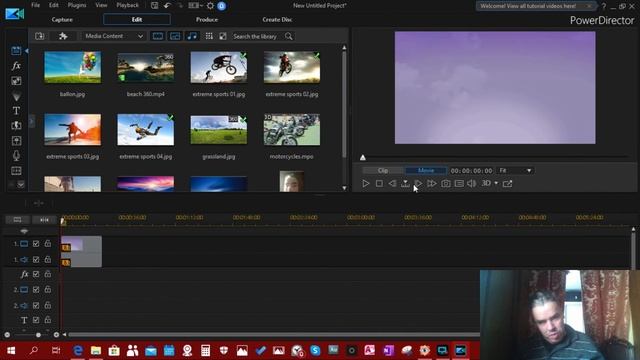Click the preview volume speaker icon
This screenshot has width=640, height=360.
(x=471, y=184)
